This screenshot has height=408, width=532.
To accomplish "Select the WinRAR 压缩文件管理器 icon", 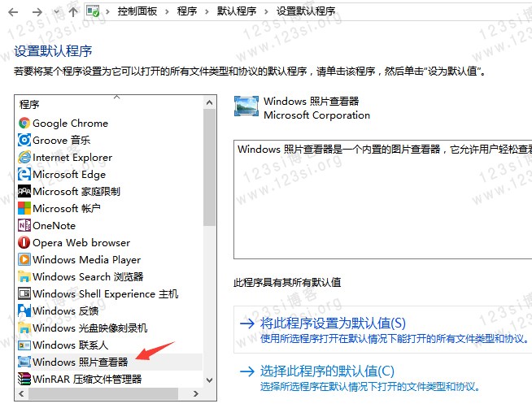I will [24, 379].
